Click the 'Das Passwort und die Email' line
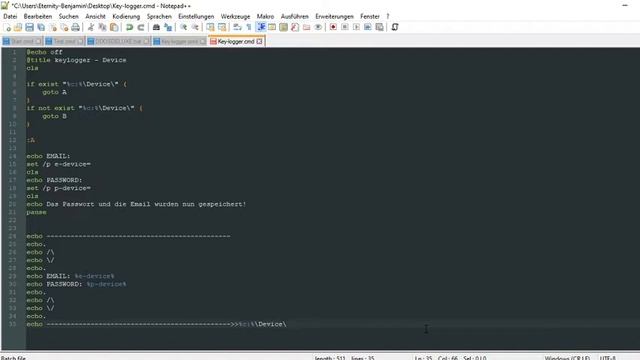This screenshot has height=360, width=640. coord(136,204)
